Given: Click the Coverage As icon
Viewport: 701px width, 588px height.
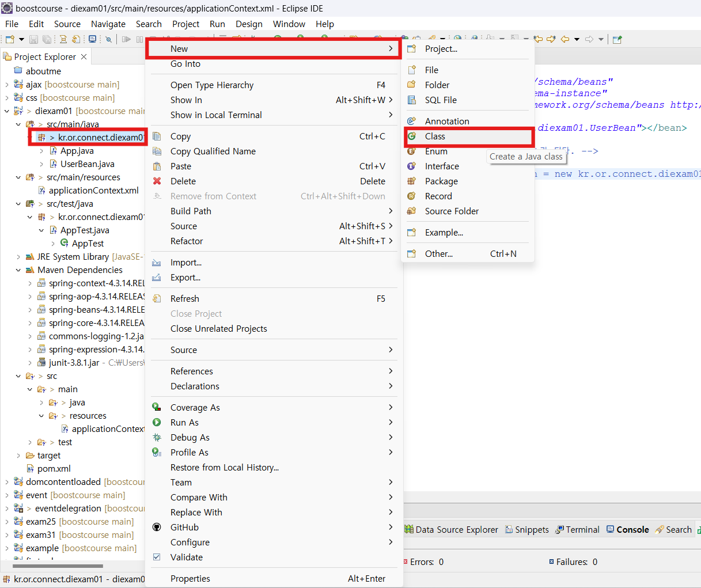Looking at the screenshot, I should point(157,408).
